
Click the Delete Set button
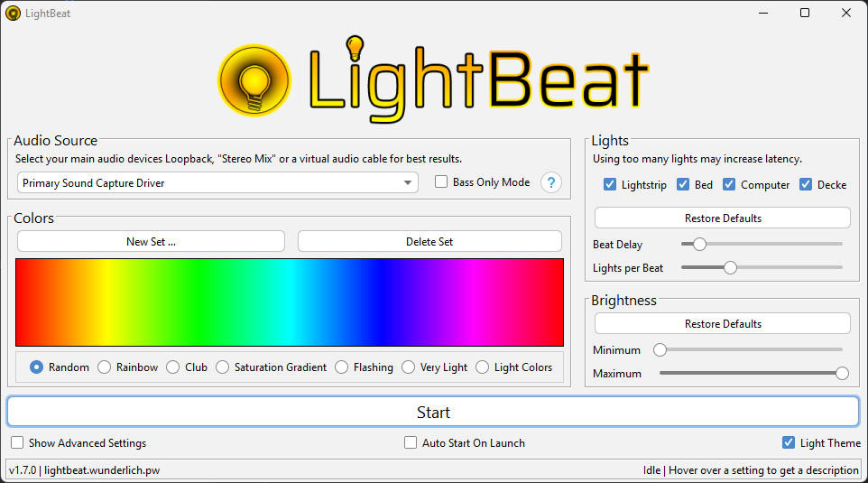[x=429, y=242]
